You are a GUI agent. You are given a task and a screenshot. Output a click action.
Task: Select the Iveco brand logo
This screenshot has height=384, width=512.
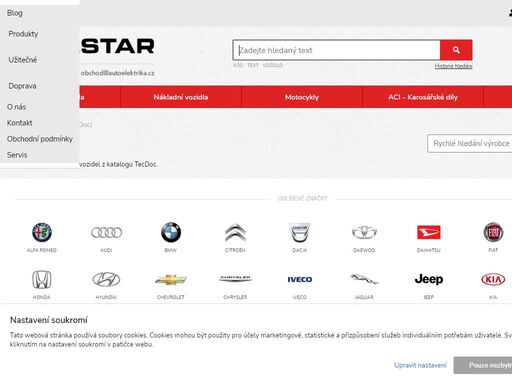[300, 279]
